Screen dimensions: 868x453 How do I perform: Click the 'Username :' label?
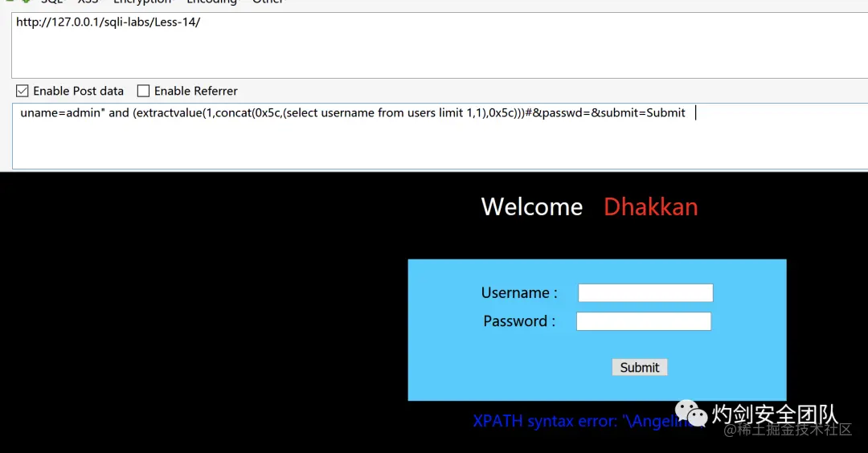[519, 292]
